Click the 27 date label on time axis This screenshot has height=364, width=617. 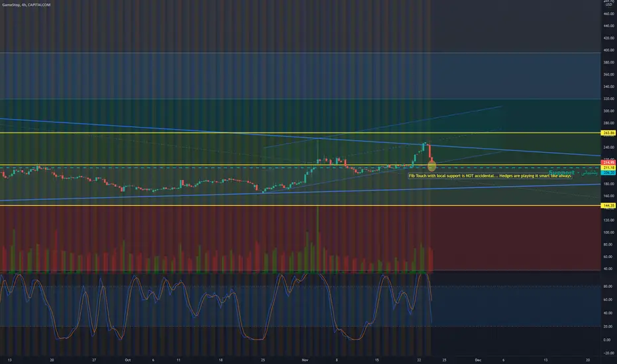click(94, 360)
